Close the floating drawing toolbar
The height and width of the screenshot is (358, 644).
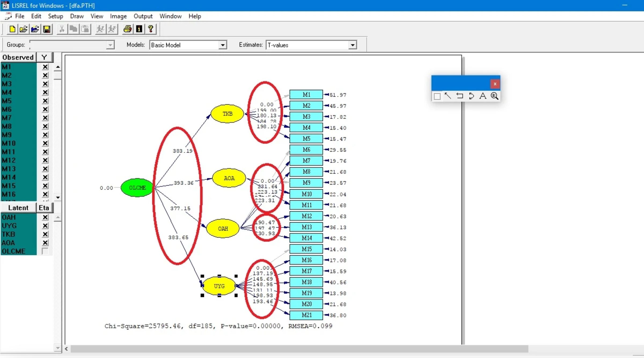tap(495, 84)
